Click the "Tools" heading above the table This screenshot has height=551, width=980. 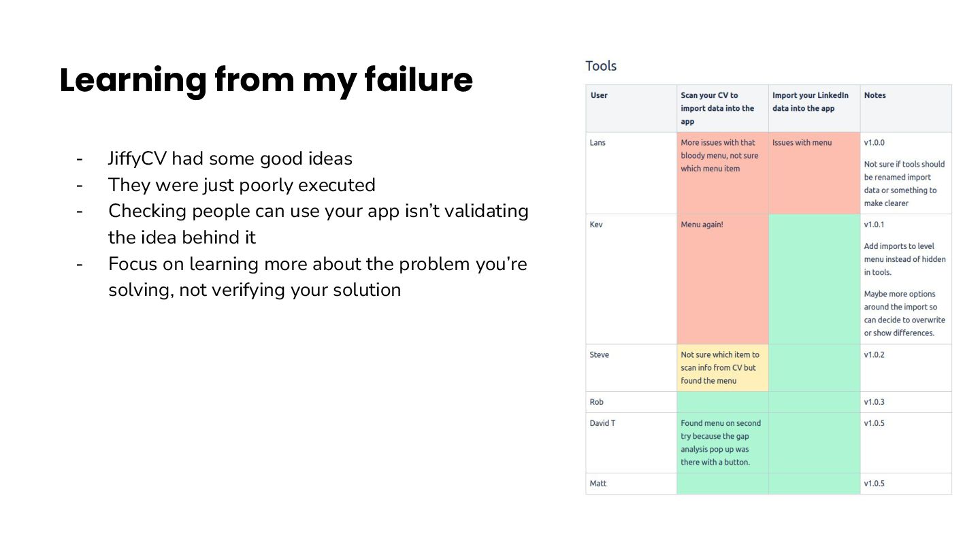tap(601, 66)
